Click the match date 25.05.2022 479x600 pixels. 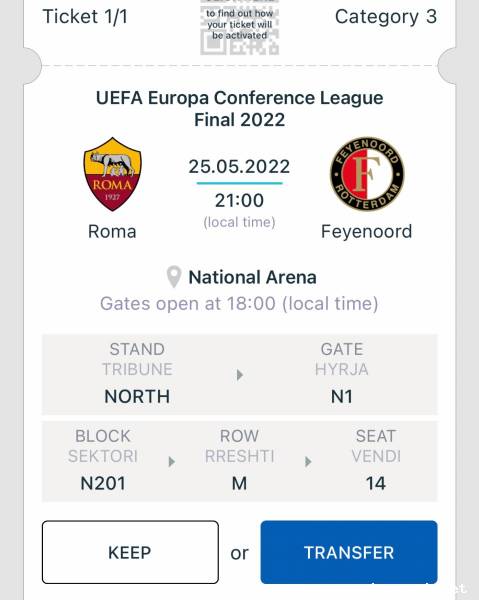tap(240, 166)
